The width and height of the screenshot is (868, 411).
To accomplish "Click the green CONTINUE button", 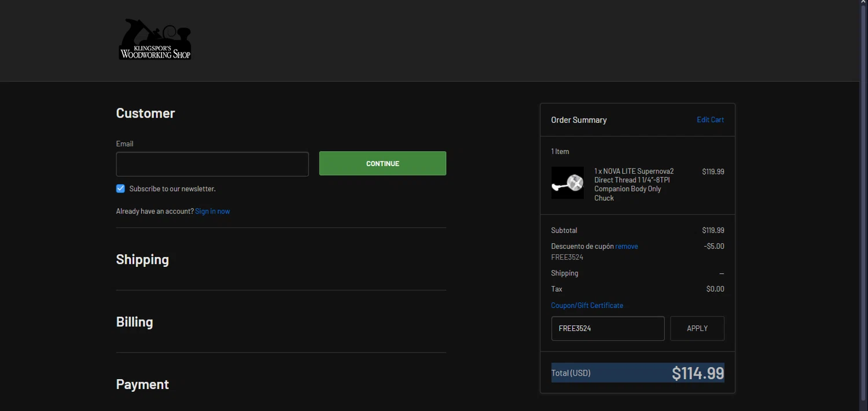I will (382, 163).
